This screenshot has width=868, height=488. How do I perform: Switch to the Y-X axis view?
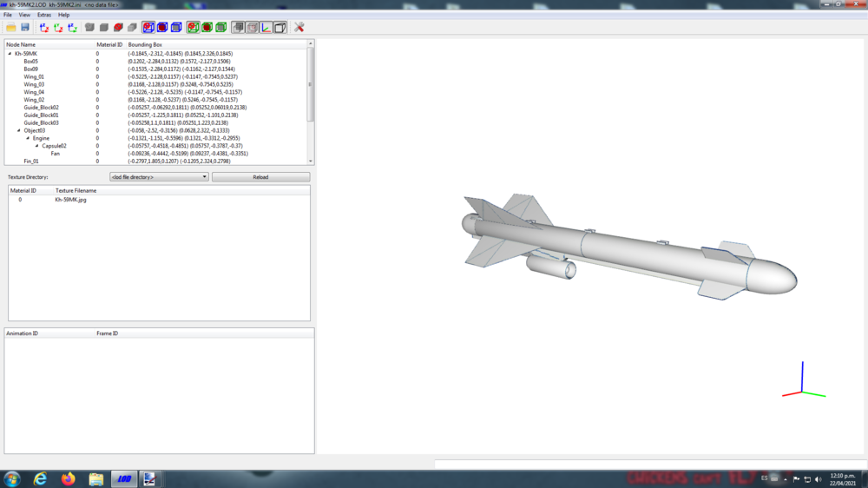(x=58, y=27)
